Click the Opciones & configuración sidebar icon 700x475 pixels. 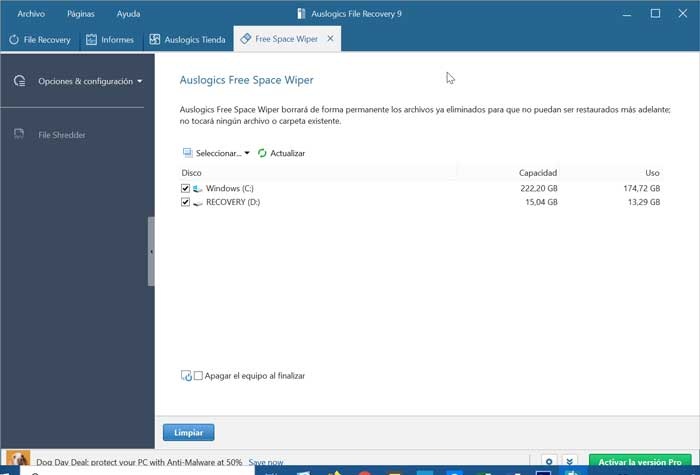click(20, 81)
